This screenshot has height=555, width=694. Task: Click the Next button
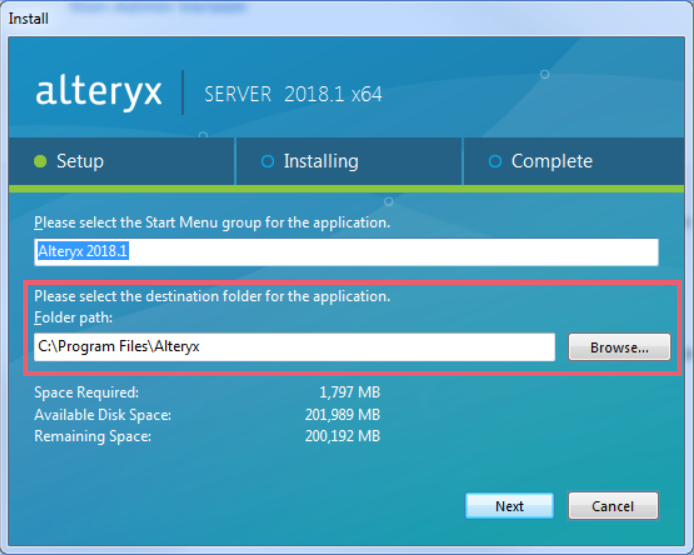point(509,505)
